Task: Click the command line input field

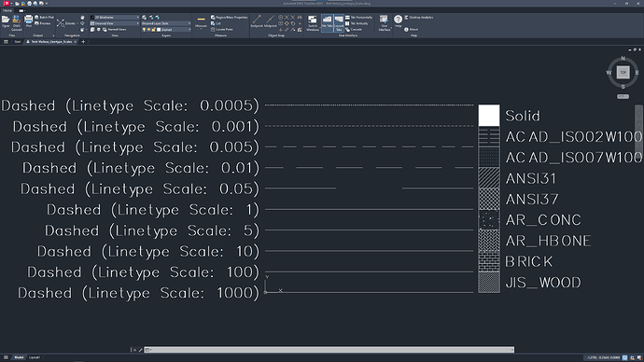Action: (329, 350)
